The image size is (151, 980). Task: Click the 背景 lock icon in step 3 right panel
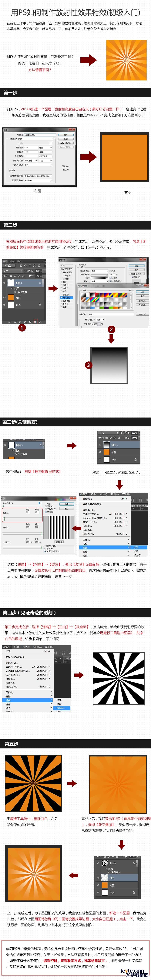coord(136,460)
